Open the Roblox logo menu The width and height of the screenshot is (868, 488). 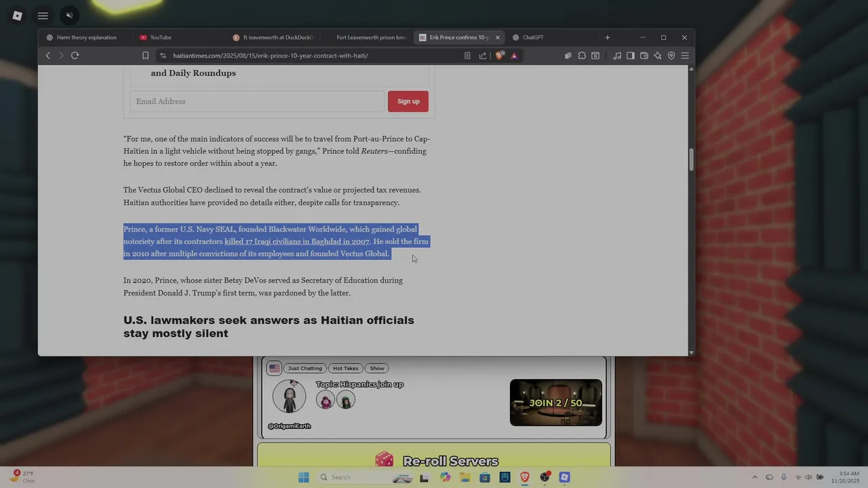[17, 16]
